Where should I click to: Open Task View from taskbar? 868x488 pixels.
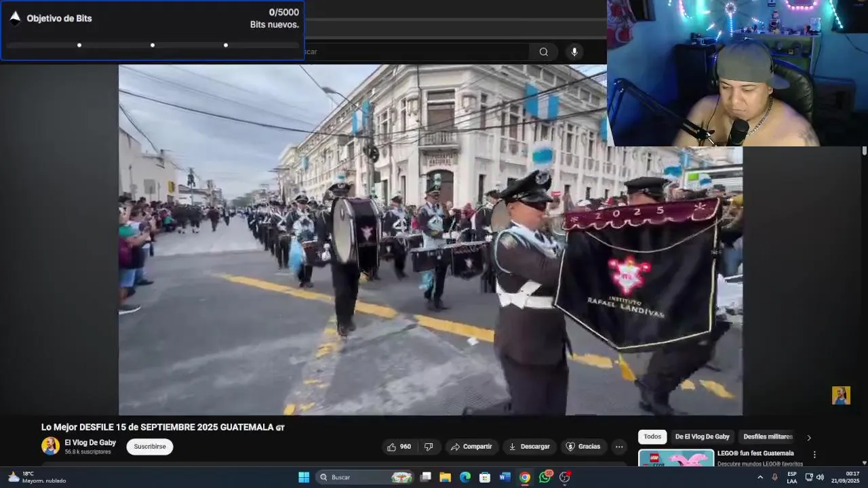(x=426, y=477)
